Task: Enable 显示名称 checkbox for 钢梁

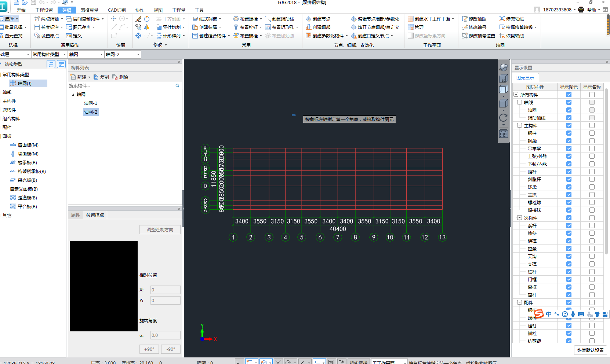Action: click(592, 141)
